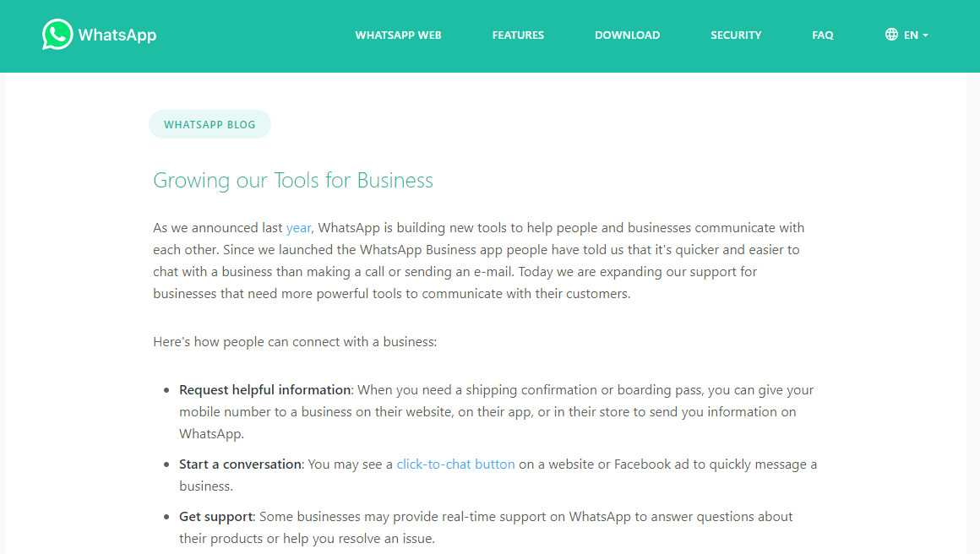Follow the "year" hyperlink
The image size is (980, 554).
click(299, 228)
